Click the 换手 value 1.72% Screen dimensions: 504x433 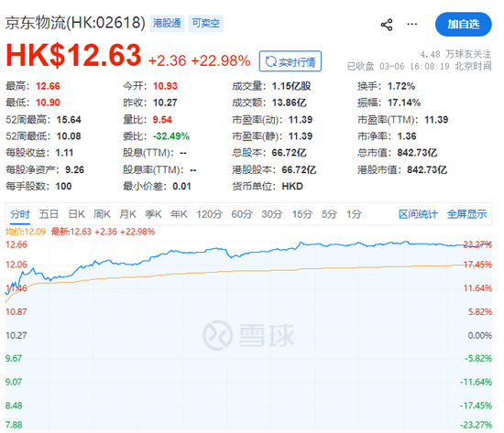[401, 86]
